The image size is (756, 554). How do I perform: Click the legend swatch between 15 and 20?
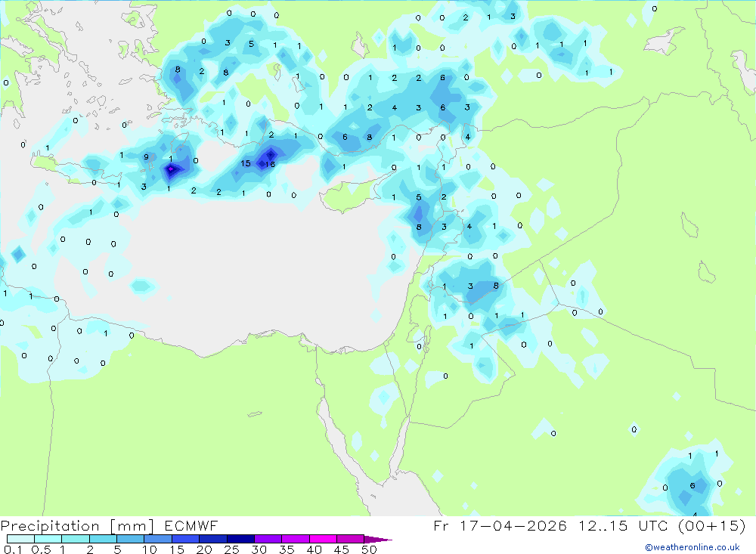tap(186, 539)
